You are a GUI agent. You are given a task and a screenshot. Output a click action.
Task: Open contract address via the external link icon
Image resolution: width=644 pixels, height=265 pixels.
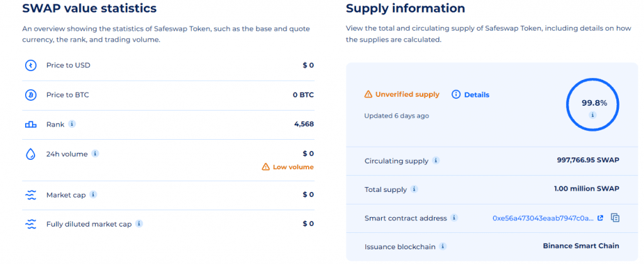click(601, 218)
